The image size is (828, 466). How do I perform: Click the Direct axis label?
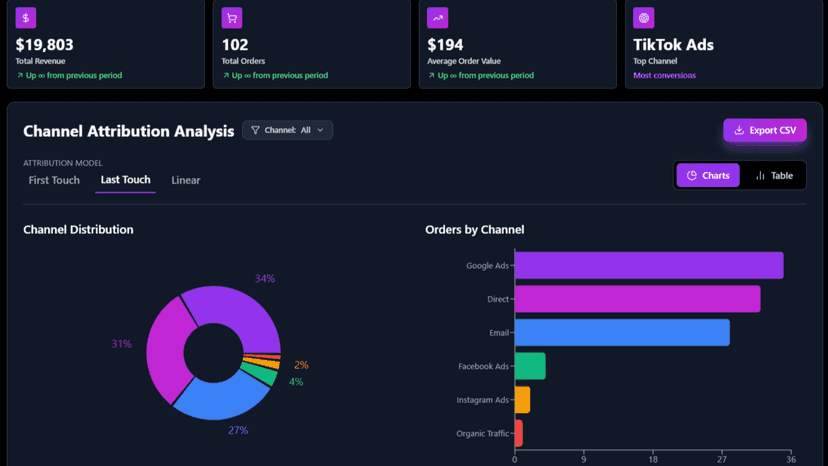pos(498,299)
